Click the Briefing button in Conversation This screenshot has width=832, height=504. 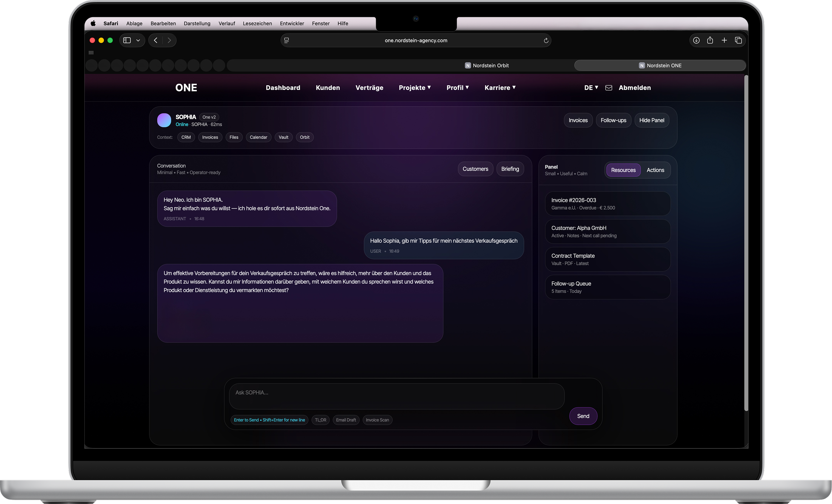click(510, 169)
